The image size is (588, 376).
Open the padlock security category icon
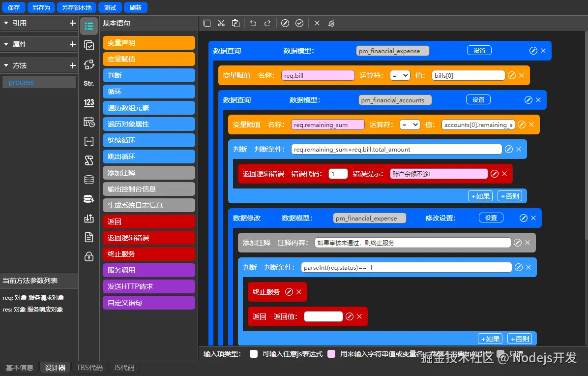[89, 257]
